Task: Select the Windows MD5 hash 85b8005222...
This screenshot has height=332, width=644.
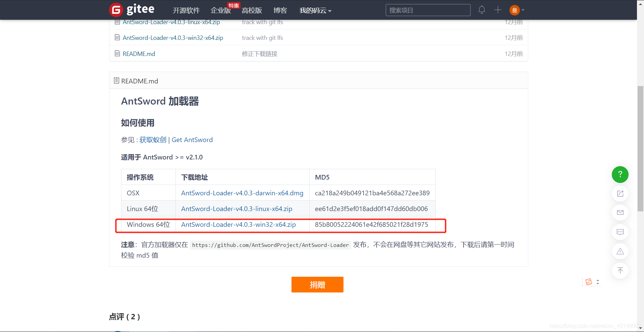Action: pyautogui.click(x=371, y=224)
